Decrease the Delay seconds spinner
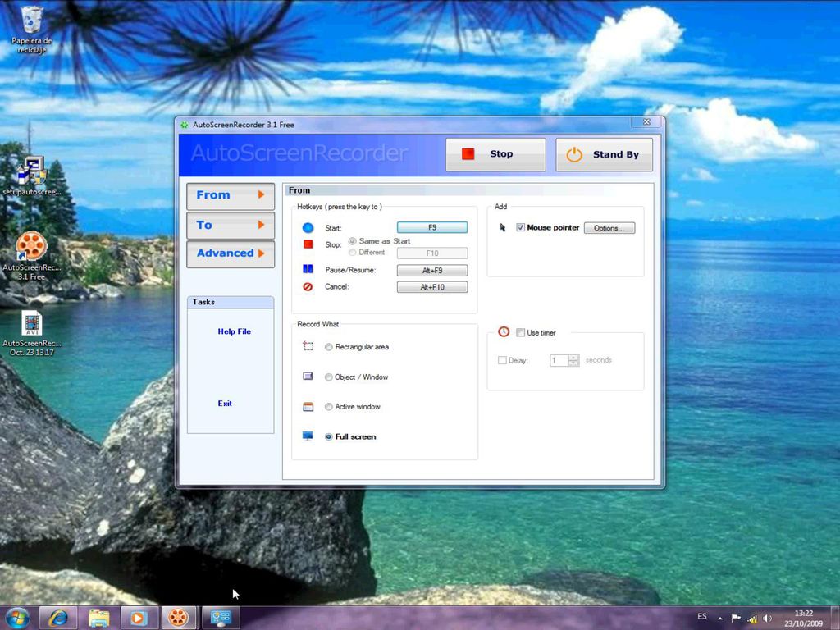Image resolution: width=840 pixels, height=630 pixels. point(573,363)
